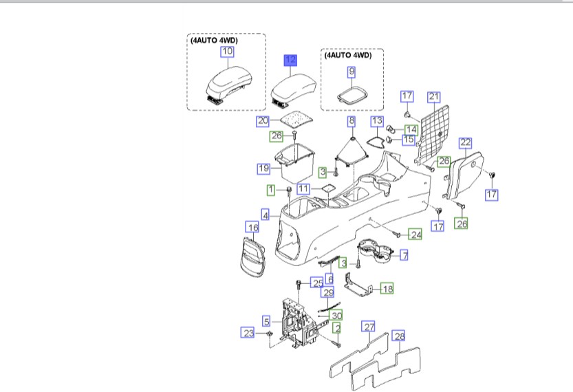This screenshot has height=392, width=573.
Task: Click the highlighted part number 12 label
Action: pos(290,61)
